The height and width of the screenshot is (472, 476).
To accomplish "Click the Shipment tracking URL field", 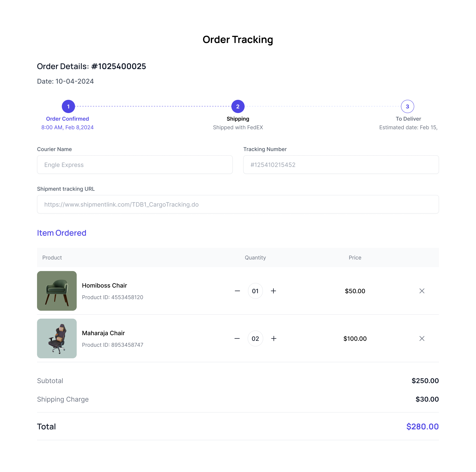I will (x=238, y=204).
